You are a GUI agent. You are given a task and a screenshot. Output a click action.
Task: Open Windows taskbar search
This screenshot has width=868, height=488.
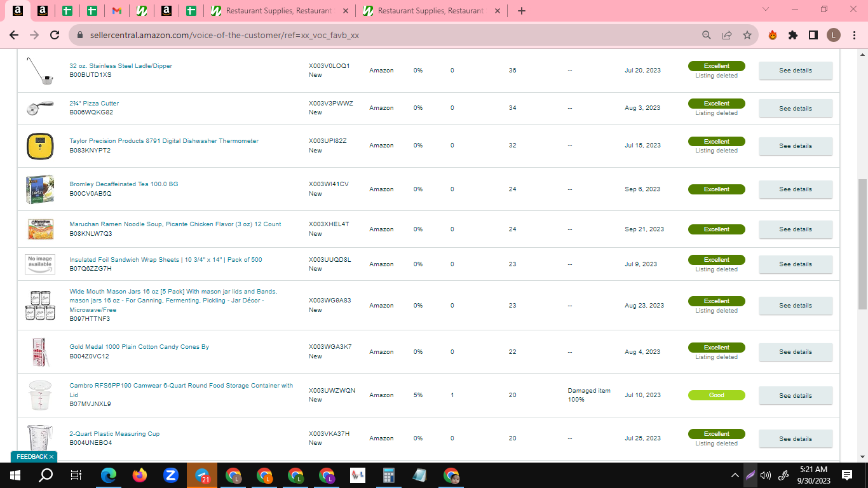coord(46,475)
